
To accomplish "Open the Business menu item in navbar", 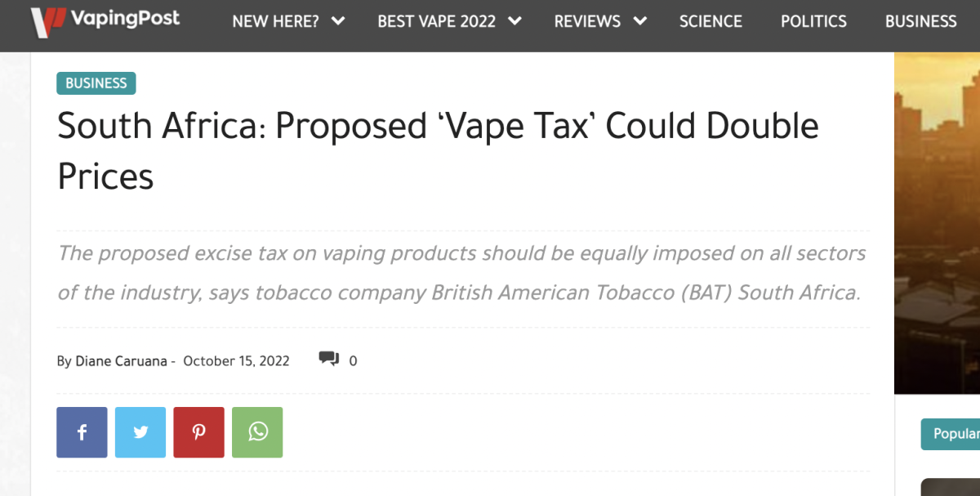I will click(920, 22).
